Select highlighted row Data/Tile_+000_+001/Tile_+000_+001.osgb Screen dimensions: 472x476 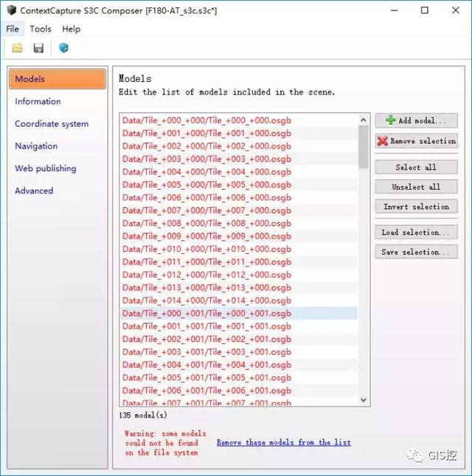coord(239,314)
